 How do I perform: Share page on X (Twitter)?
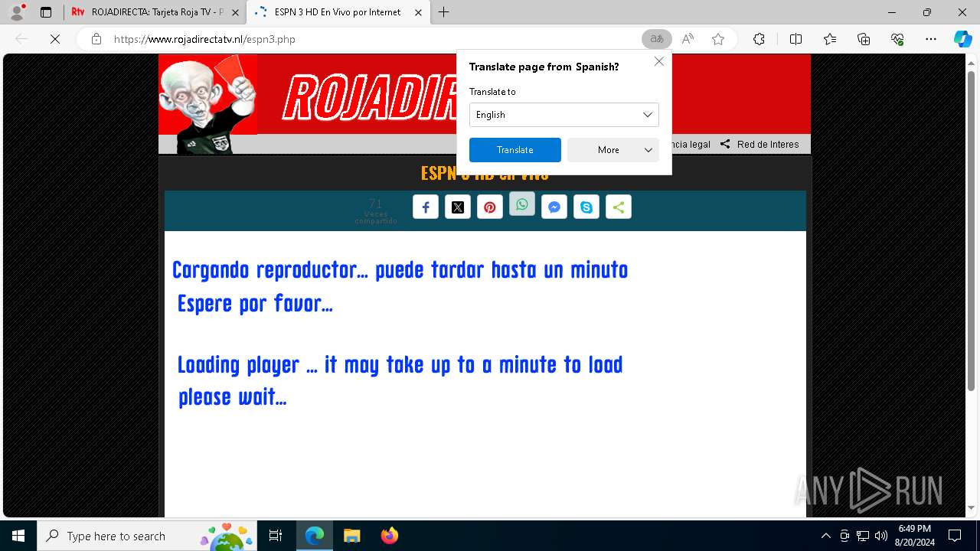tap(458, 207)
